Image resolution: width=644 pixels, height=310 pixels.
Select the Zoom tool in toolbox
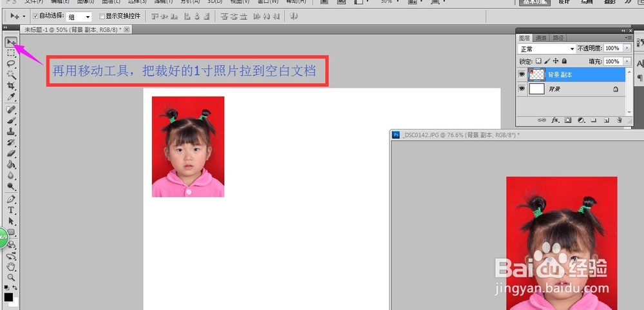11,278
